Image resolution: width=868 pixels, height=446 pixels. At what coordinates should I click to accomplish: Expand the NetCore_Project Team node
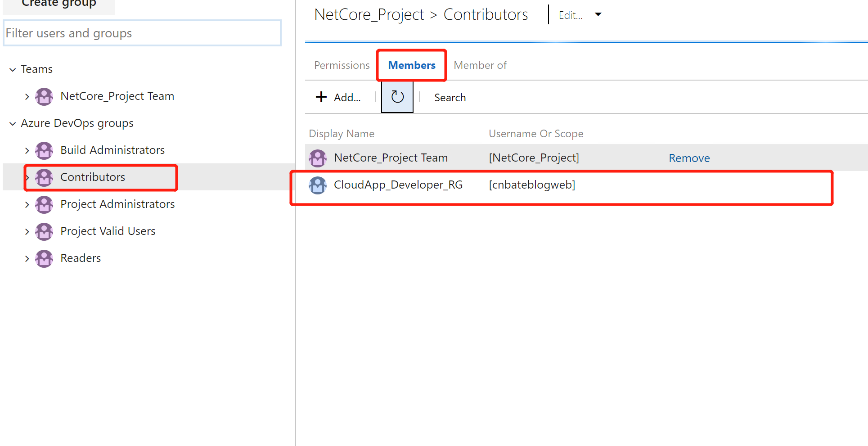27,96
